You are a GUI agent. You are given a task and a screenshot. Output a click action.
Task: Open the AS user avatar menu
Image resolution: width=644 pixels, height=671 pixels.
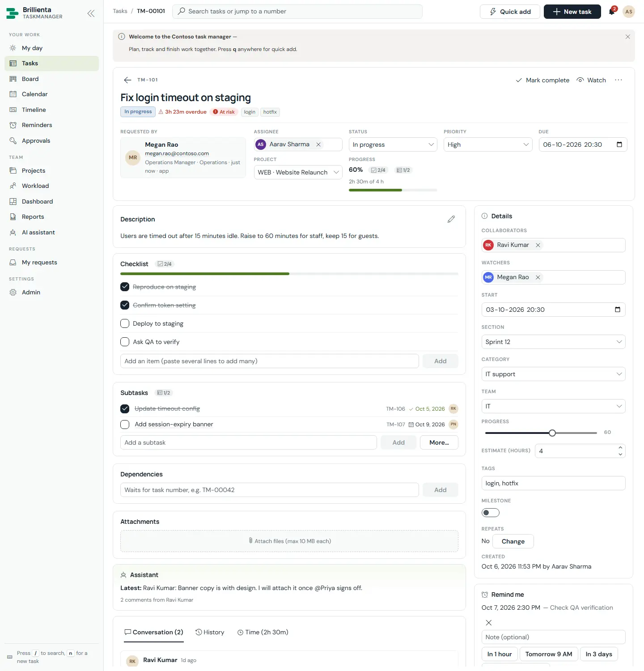629,12
